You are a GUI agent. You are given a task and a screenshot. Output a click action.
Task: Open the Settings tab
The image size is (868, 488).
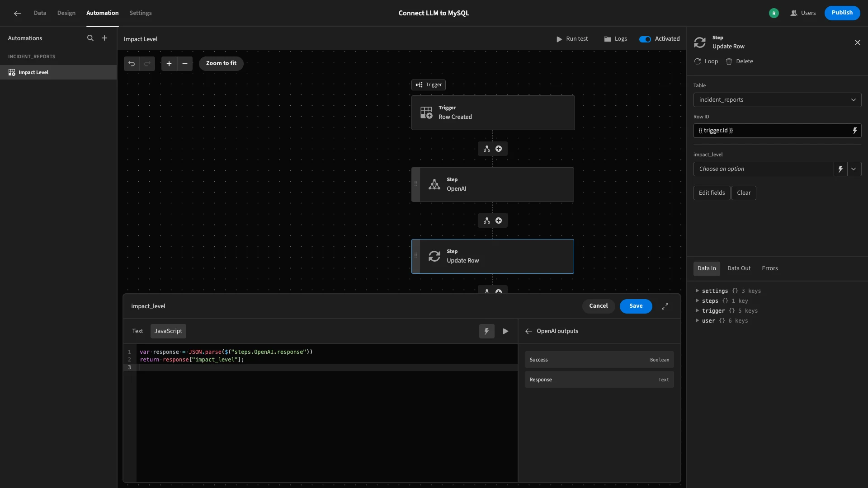(141, 13)
